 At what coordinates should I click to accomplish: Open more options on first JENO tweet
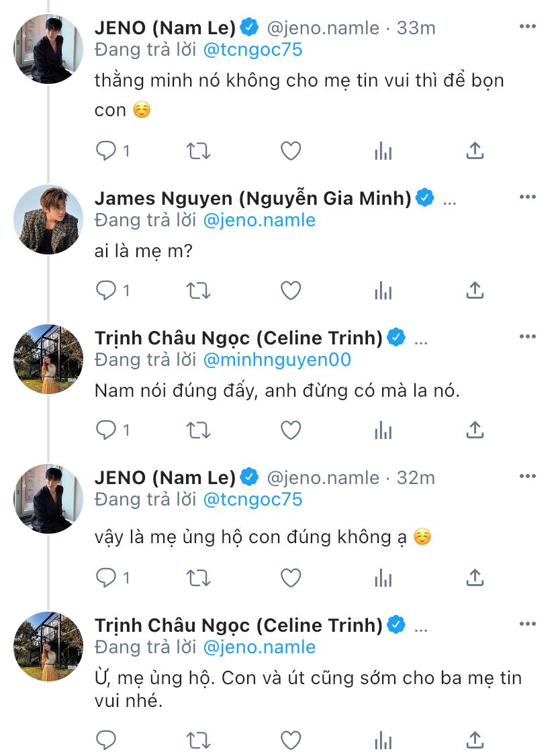pyautogui.click(x=528, y=27)
